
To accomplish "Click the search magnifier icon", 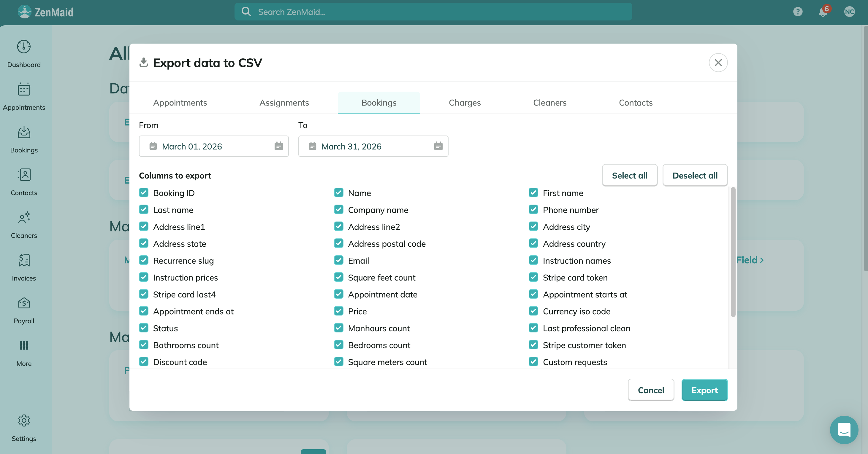I will click(246, 12).
